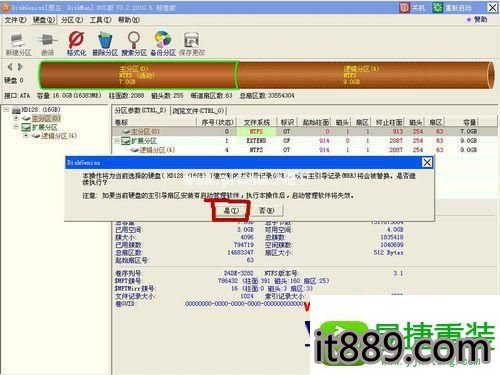
Task: Go to the next disk with right arrow
Action: 20,67
